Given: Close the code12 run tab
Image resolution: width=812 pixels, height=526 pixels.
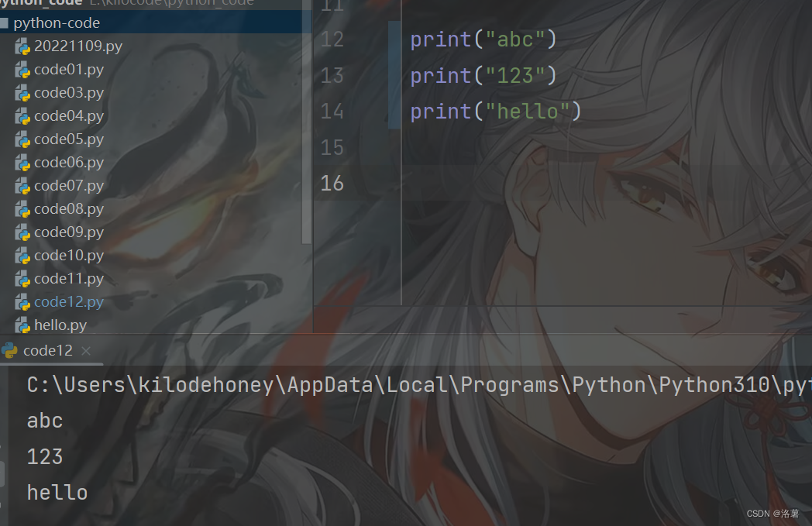Looking at the screenshot, I should pyautogui.click(x=86, y=351).
